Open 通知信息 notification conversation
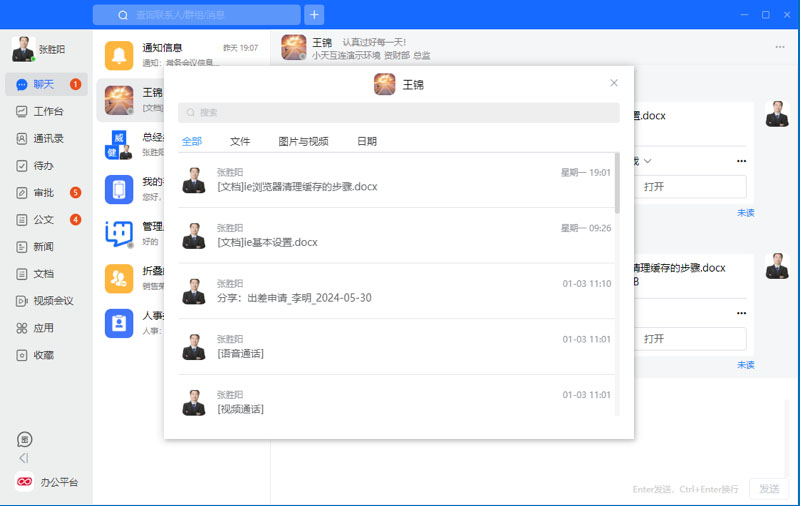 (x=181, y=54)
